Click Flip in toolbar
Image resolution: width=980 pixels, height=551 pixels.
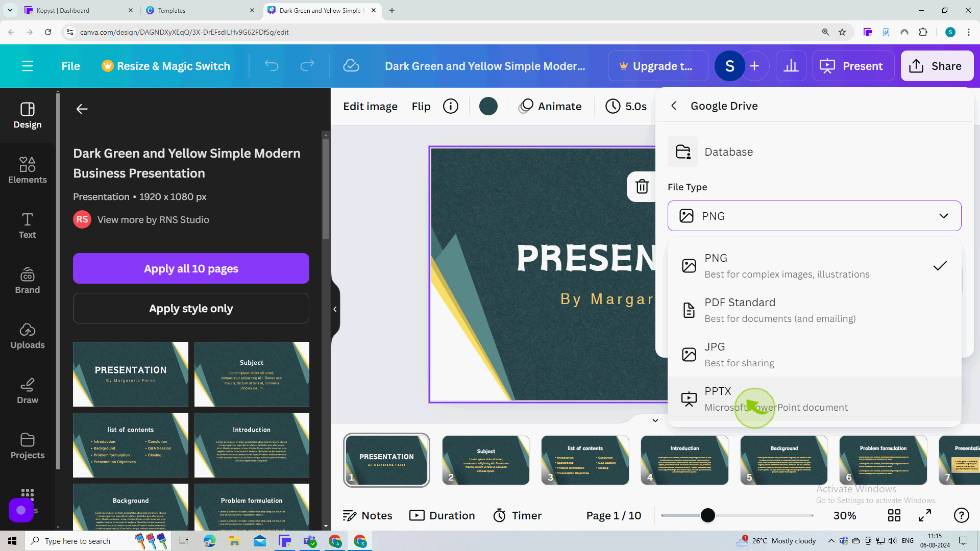click(x=421, y=106)
